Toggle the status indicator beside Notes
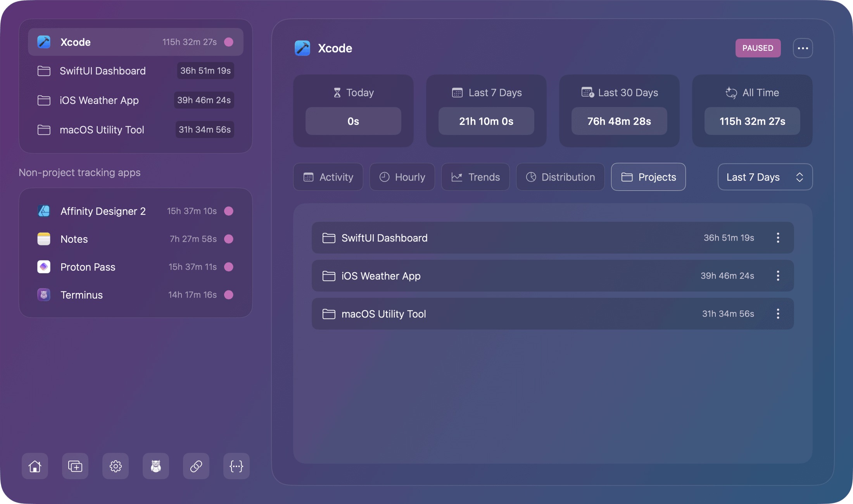Screen dimensions: 853x504 229,239
